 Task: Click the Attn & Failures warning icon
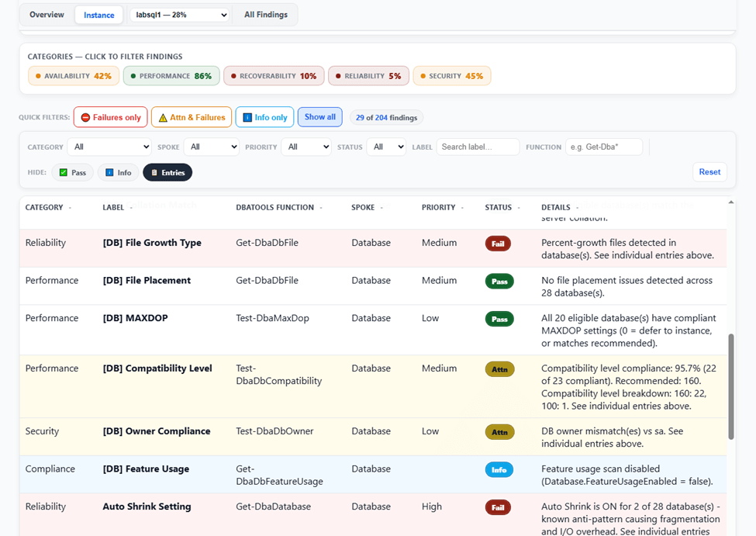click(163, 117)
